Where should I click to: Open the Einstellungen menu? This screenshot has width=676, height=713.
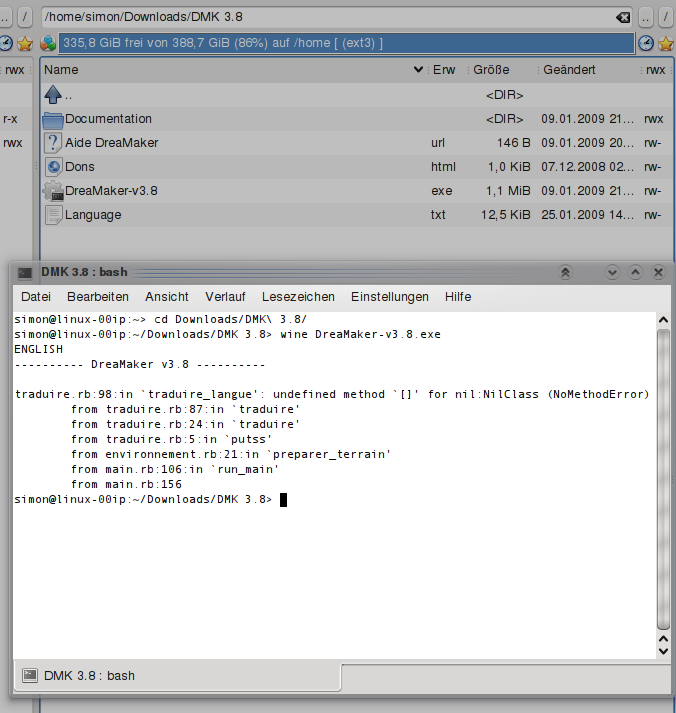pyautogui.click(x=390, y=297)
